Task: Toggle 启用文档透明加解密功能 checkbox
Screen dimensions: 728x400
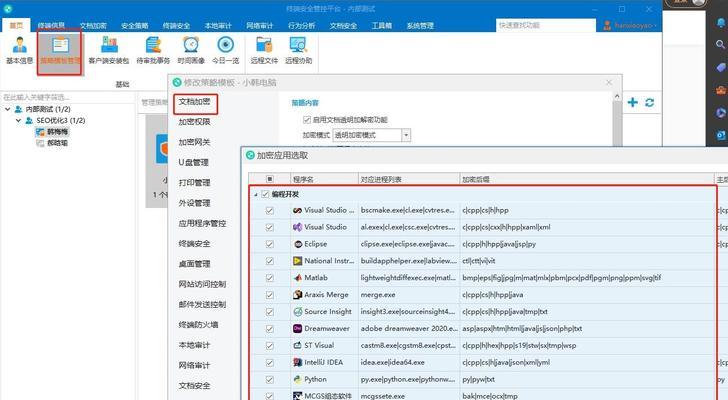Action: (307, 120)
